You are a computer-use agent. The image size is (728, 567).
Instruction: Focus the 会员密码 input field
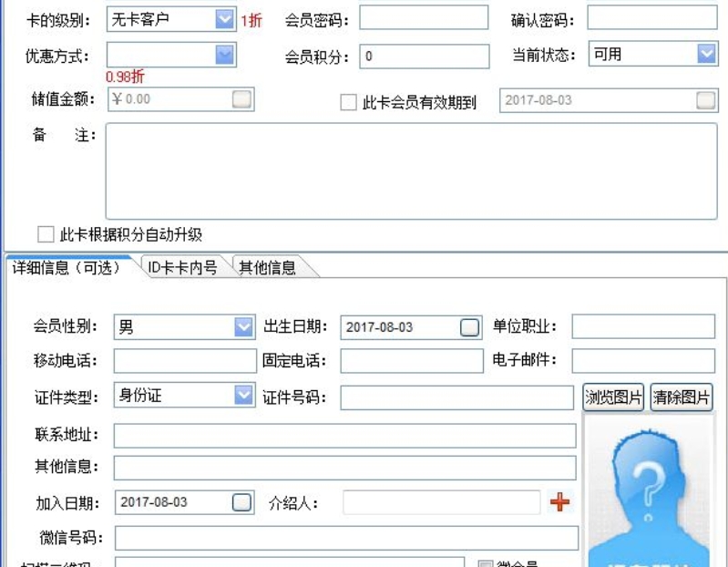(424, 17)
